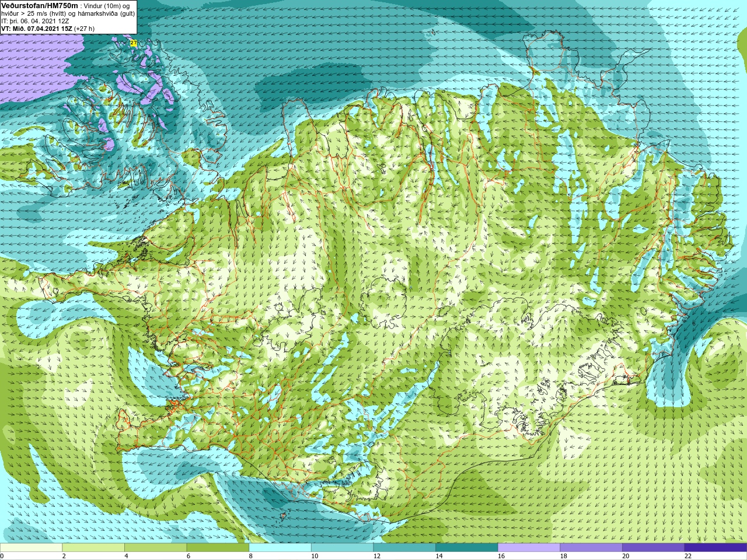Click the scale label 6
The image size is (747, 560).
pos(189,556)
